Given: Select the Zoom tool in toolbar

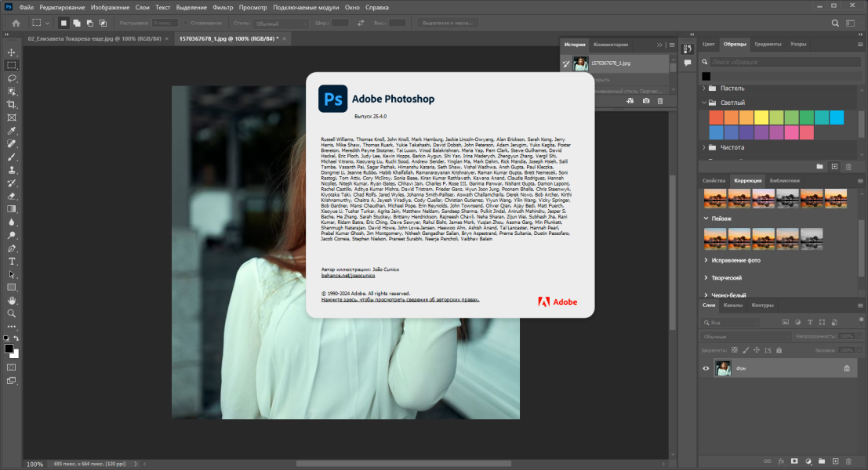Looking at the screenshot, I should (x=12, y=313).
